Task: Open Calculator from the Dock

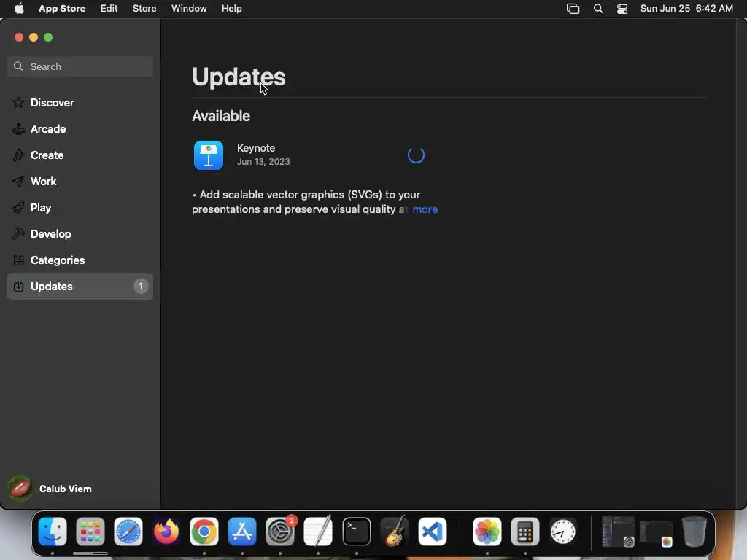Action: pyautogui.click(x=525, y=532)
